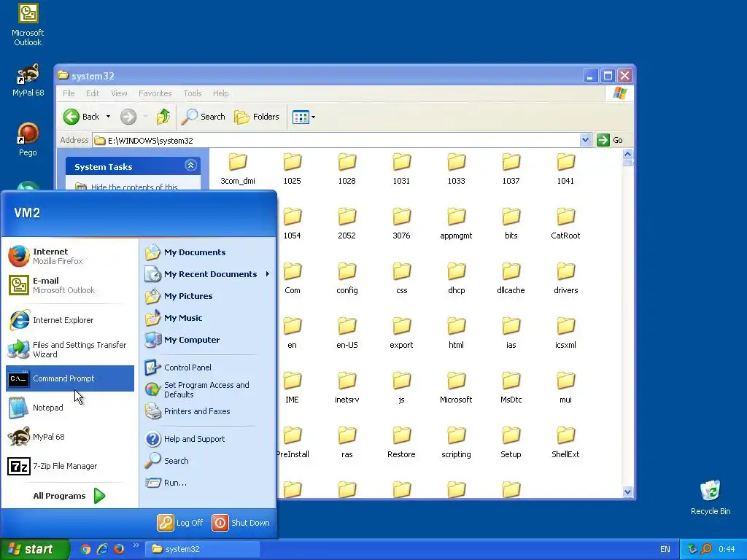747x560 pixels.
Task: Click the Chrome quick launch icon
Action: click(86, 549)
